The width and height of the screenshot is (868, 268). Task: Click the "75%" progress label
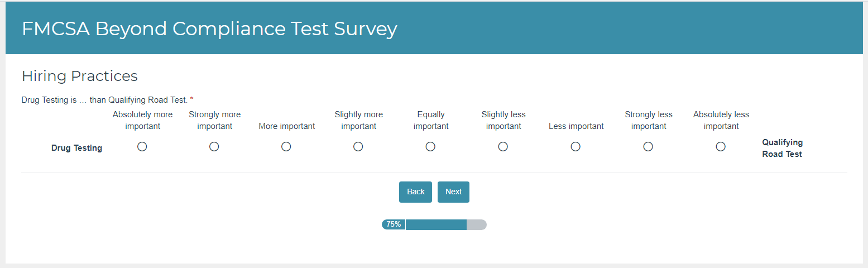point(394,224)
